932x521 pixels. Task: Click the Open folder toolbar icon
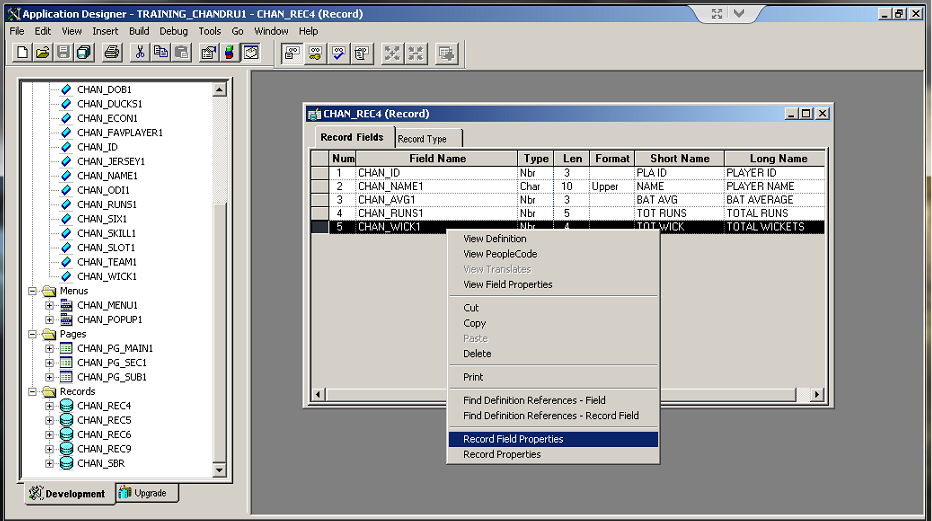tap(43, 53)
